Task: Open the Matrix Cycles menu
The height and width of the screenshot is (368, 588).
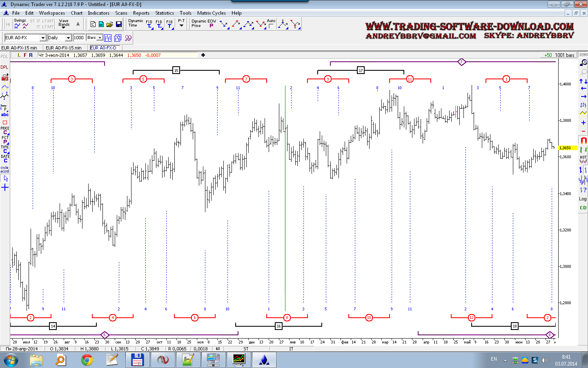Action: click(x=211, y=13)
